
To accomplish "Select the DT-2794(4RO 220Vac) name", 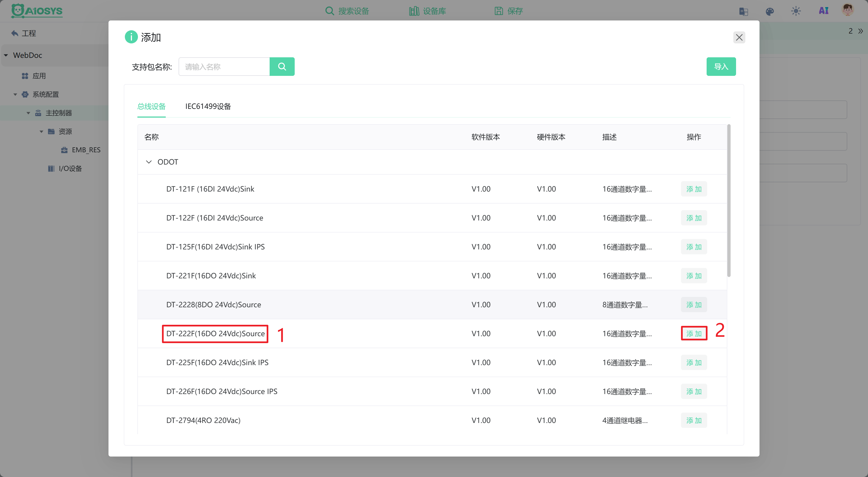I will (203, 420).
